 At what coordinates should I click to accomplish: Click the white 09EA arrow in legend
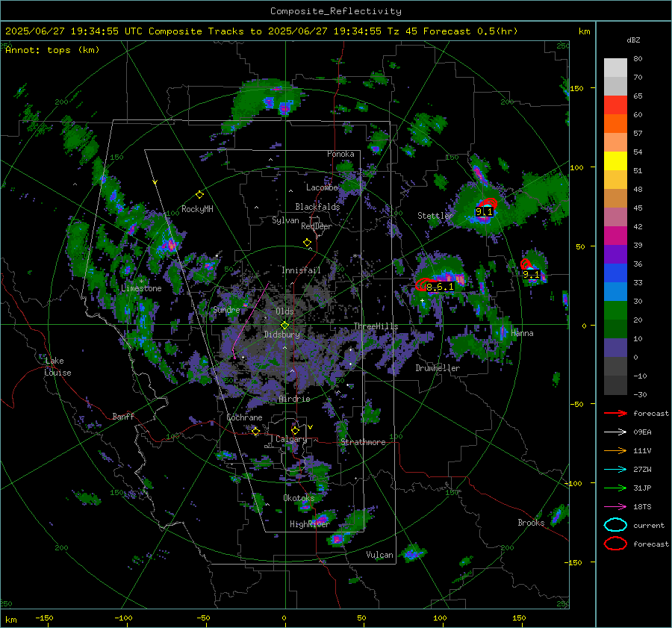click(x=615, y=432)
